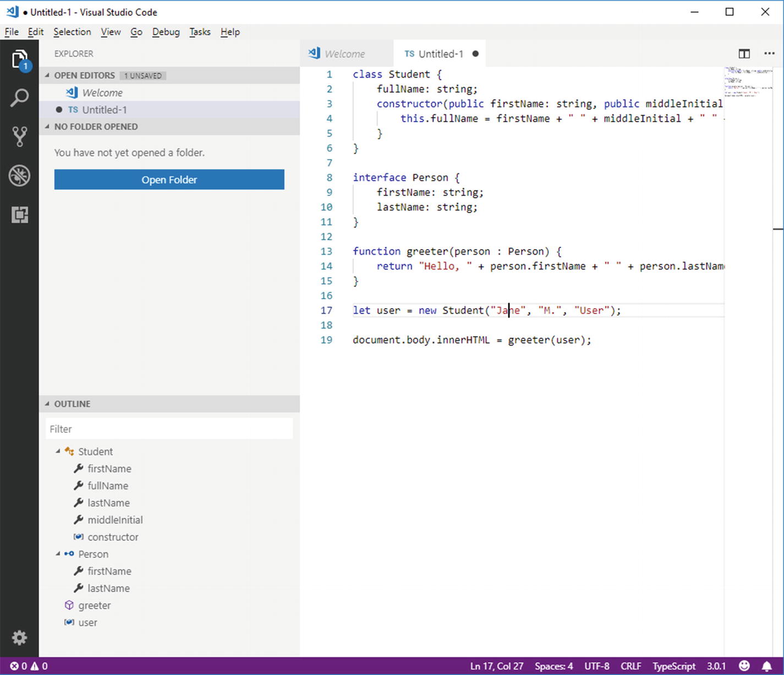Select greeter in the outline tree
Viewport: 784px width, 675px height.
(x=94, y=605)
